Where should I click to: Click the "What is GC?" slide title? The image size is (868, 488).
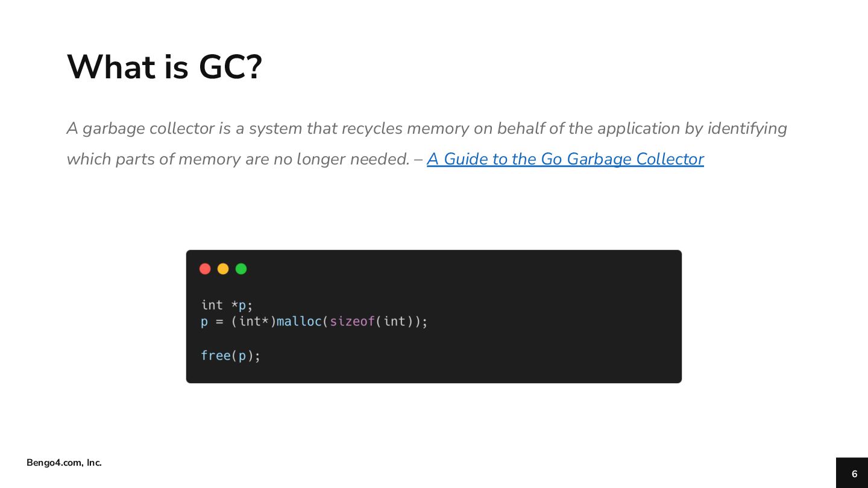click(164, 67)
